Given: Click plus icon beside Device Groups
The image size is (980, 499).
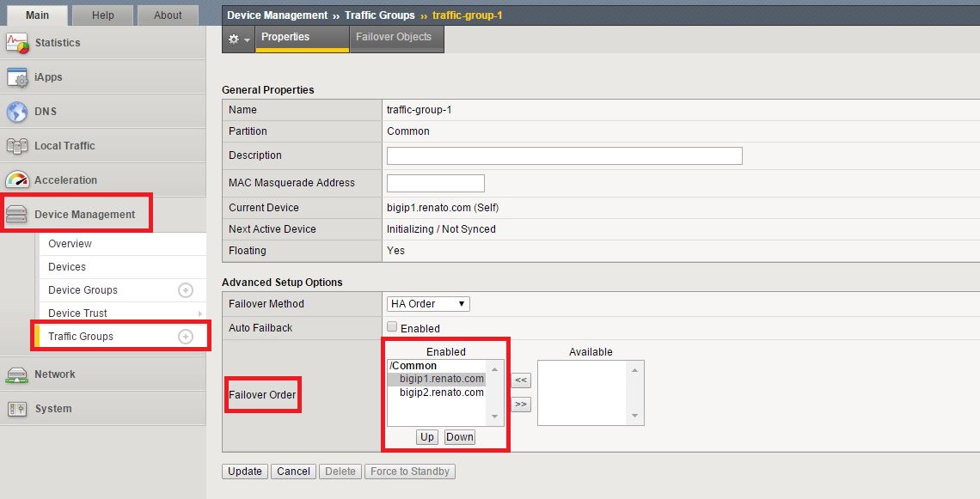Looking at the screenshot, I should pos(185,290).
